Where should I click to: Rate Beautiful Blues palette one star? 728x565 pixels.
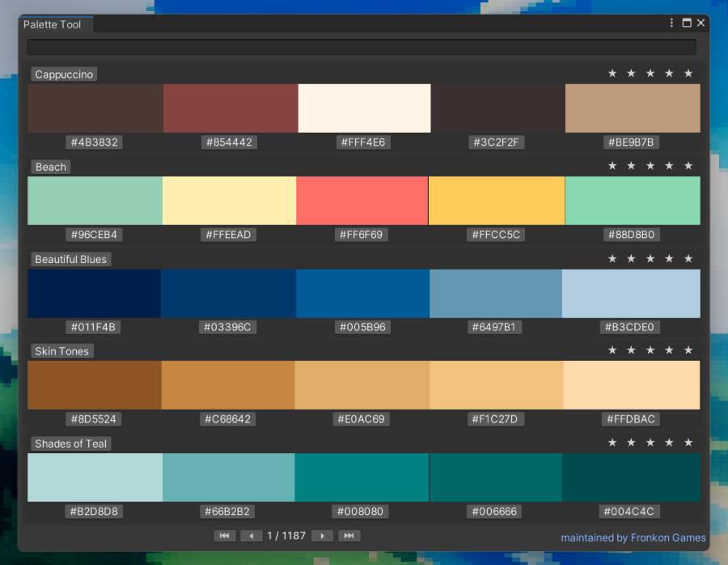click(612, 258)
